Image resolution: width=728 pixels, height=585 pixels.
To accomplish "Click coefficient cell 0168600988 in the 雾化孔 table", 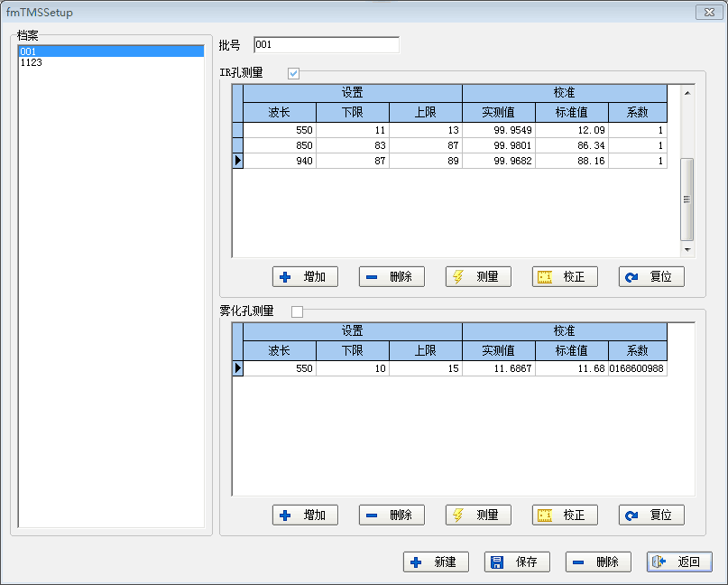I will click(x=638, y=368).
